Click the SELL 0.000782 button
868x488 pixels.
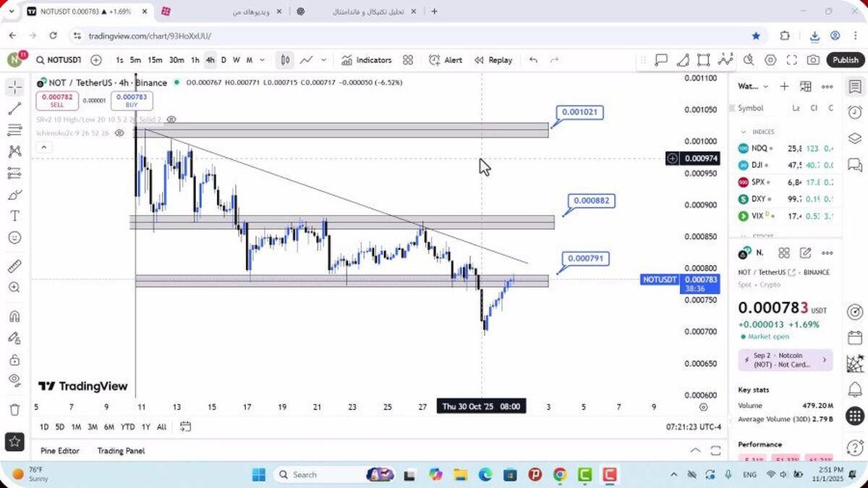[57, 101]
